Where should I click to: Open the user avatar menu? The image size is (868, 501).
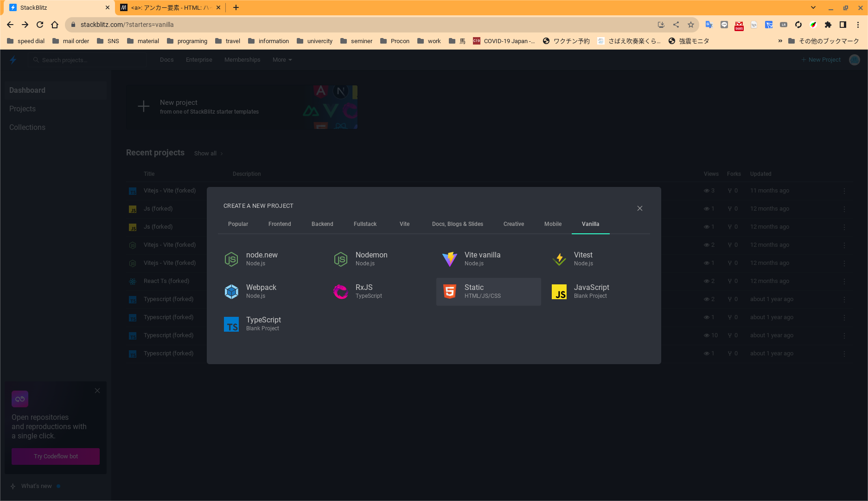tap(855, 60)
